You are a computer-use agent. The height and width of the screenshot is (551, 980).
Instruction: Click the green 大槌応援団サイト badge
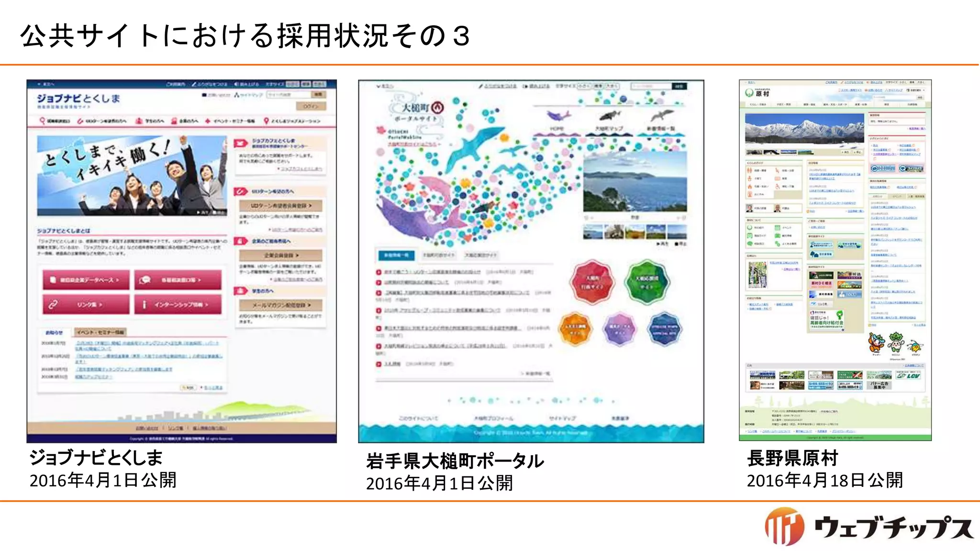pyautogui.click(x=647, y=282)
